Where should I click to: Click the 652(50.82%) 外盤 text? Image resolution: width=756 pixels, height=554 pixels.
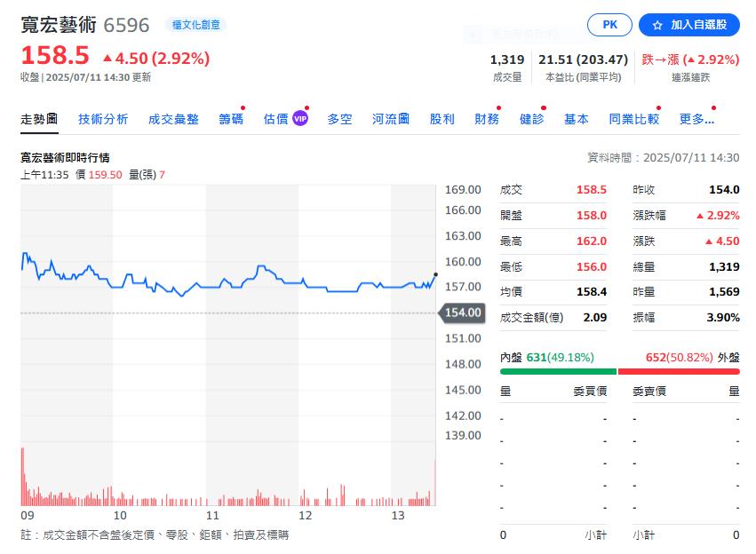coord(692,358)
